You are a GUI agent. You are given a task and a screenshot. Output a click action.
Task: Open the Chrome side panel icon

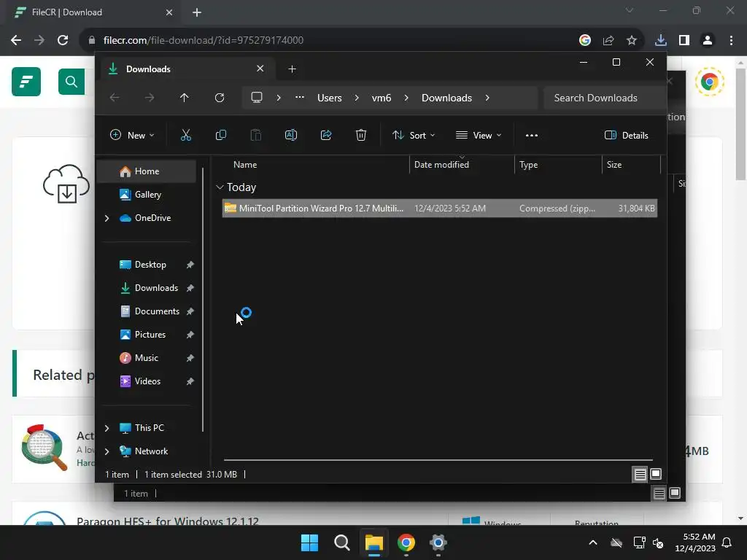coord(684,41)
